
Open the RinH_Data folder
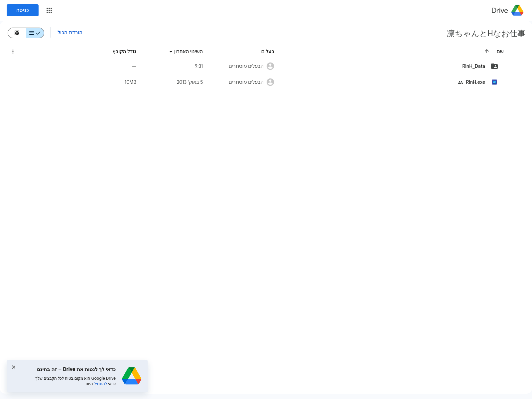(x=473, y=66)
